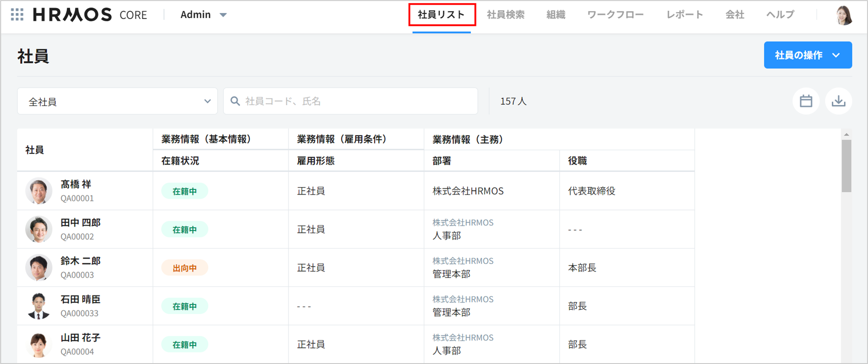Click the employee list vertical scrollbar
Screen dimensions: 868x364
846,166
